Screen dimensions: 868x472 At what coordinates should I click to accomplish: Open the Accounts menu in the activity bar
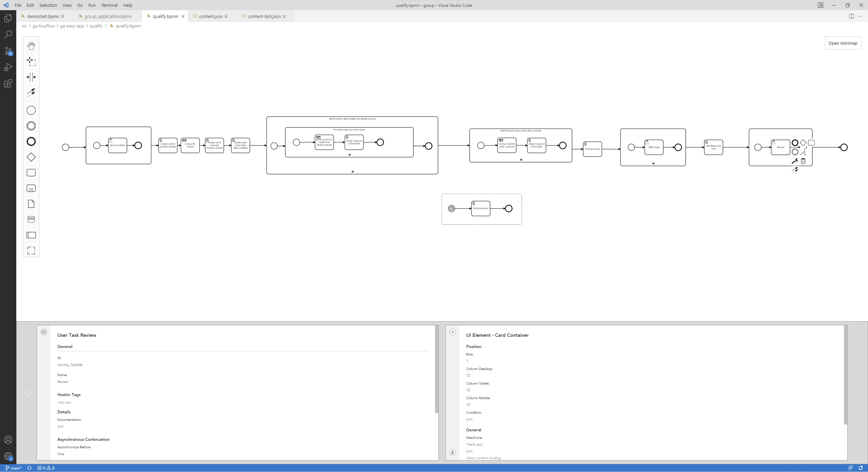[8, 440]
